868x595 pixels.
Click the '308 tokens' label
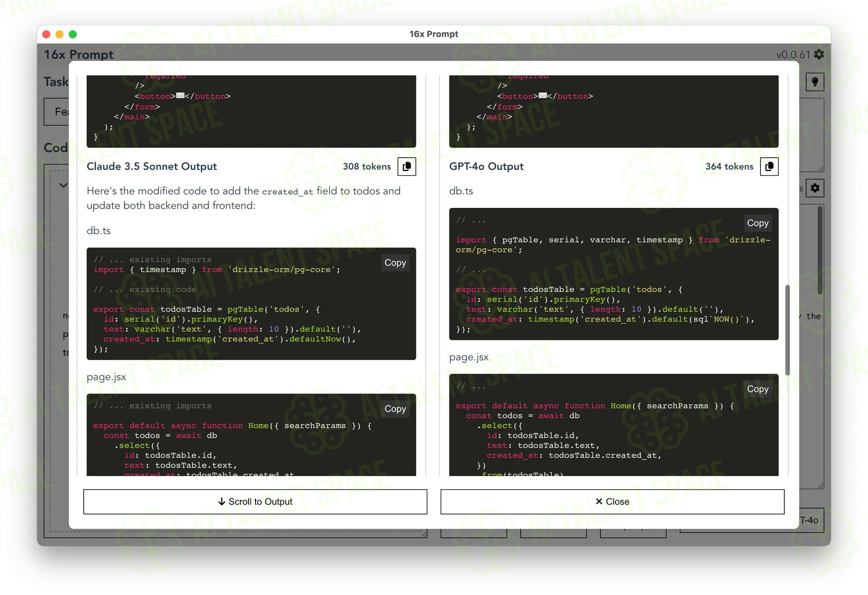pos(367,167)
